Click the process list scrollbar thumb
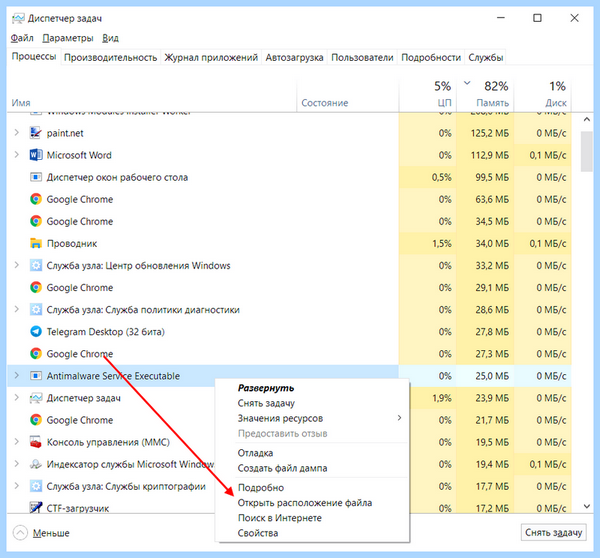Screen dimensions: 600x558 pos(586,152)
